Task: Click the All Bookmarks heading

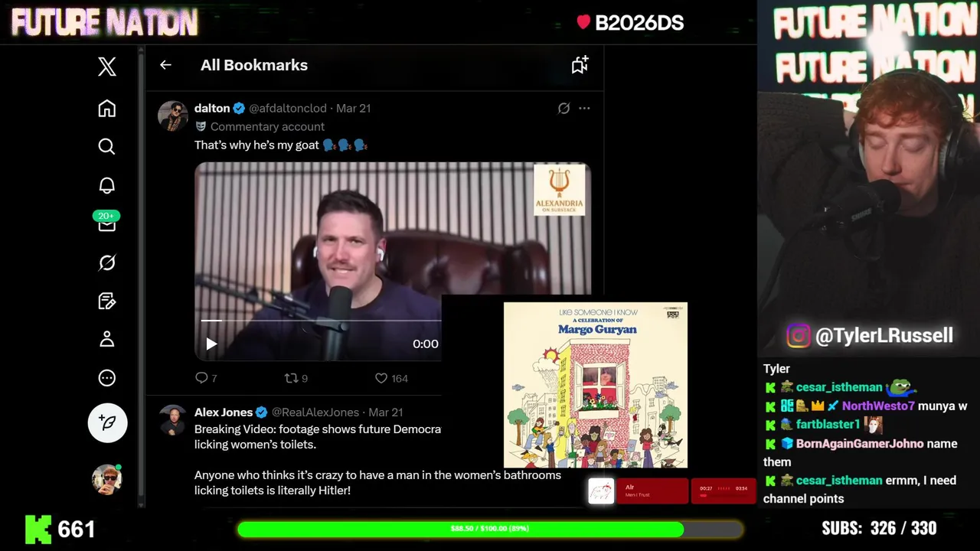Action: pyautogui.click(x=254, y=65)
